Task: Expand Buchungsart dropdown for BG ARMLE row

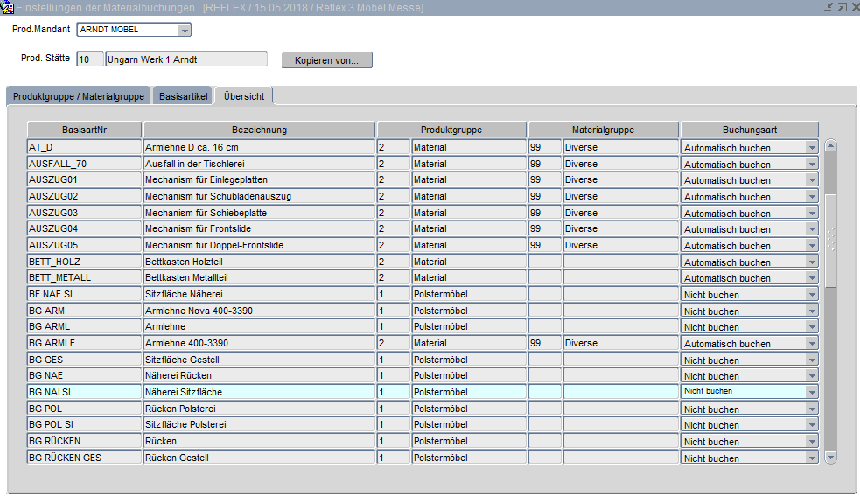Action: [x=812, y=344]
